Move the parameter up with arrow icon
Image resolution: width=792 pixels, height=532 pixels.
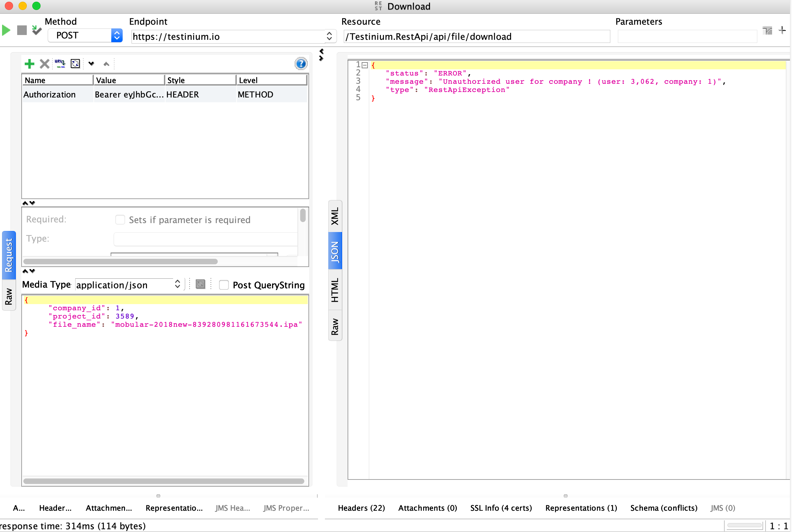pyautogui.click(x=106, y=63)
